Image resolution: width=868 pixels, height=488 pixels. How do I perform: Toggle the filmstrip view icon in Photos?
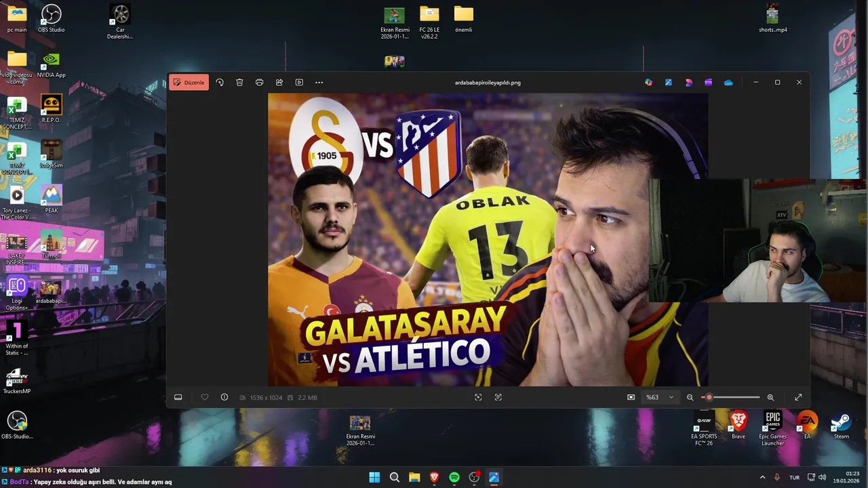click(178, 397)
